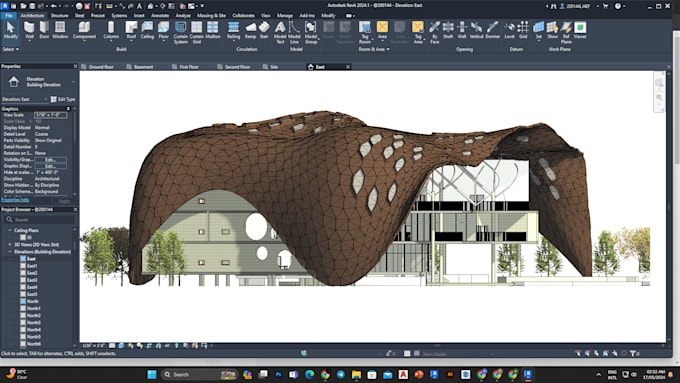The width and height of the screenshot is (680, 383).
Task: Collapse the Graphics properties section
Action: point(68,109)
